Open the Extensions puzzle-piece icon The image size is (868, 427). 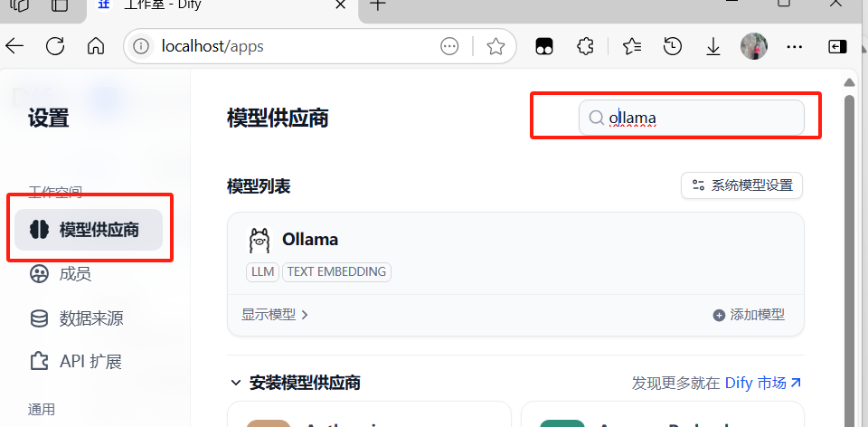click(x=585, y=46)
